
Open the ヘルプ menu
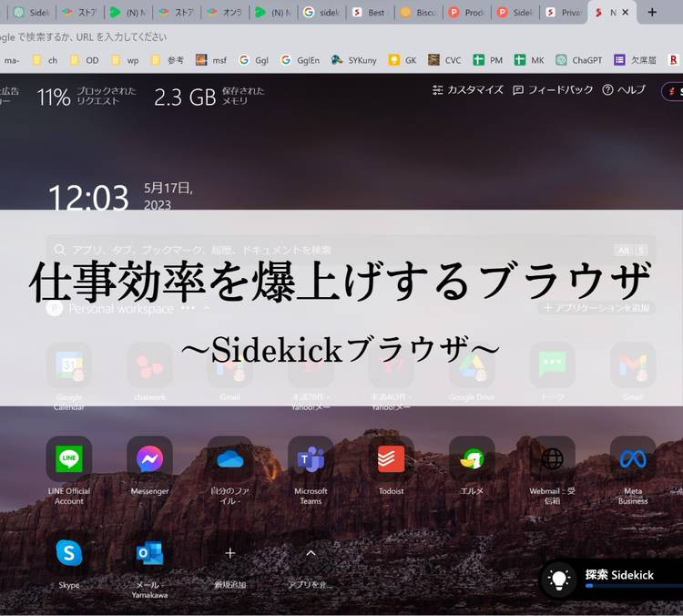(624, 90)
